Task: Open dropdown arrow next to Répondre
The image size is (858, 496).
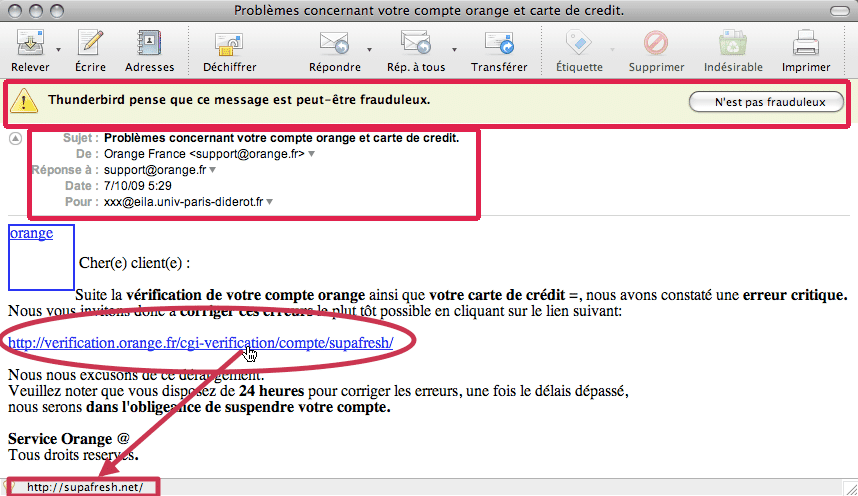Action: (370, 48)
